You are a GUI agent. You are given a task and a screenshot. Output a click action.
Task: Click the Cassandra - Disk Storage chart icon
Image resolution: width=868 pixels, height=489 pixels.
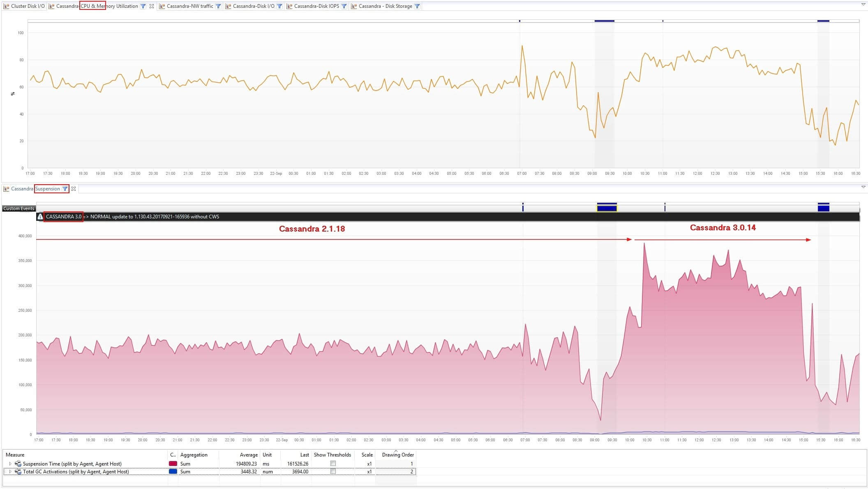[354, 6]
